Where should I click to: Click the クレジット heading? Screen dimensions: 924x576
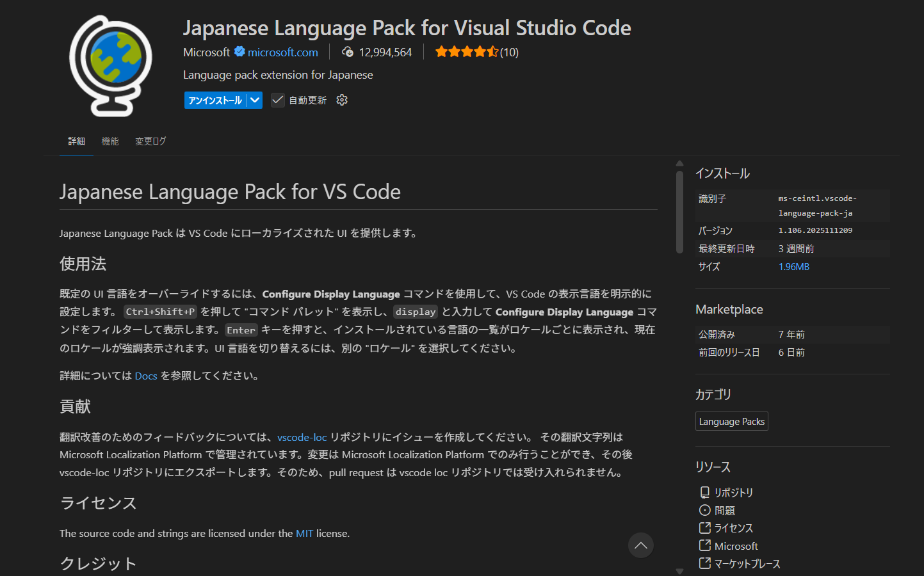98,564
